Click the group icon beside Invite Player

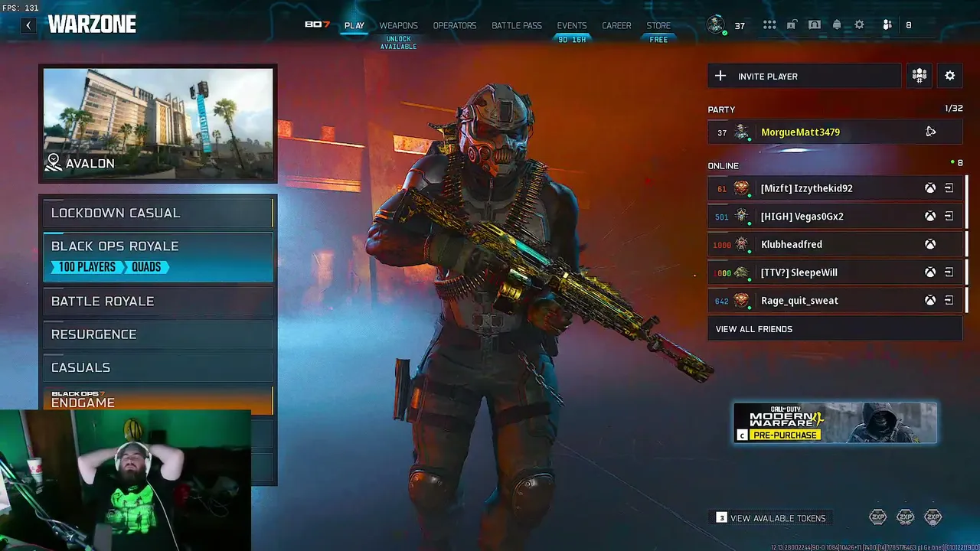920,76
